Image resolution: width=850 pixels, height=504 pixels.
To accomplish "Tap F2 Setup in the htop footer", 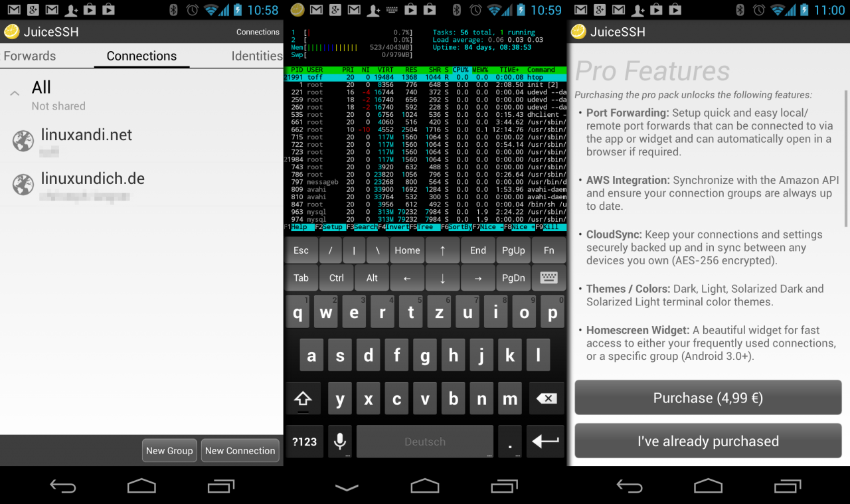I will [330, 227].
